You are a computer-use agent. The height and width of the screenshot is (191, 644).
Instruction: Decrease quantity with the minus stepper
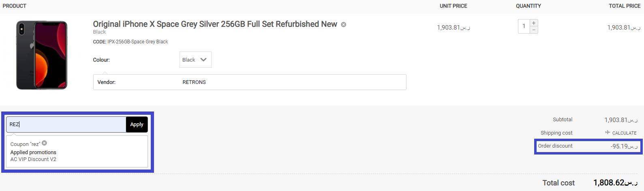(534, 30)
